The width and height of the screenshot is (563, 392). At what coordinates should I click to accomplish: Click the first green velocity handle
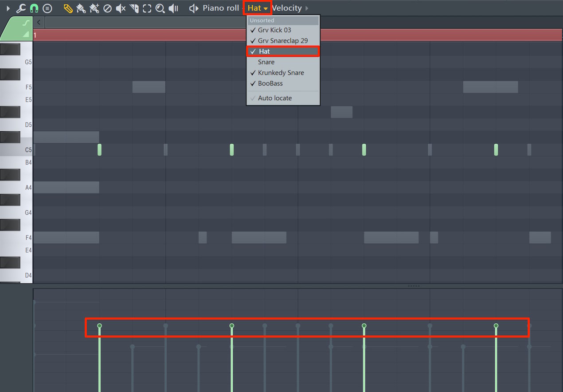click(x=99, y=325)
